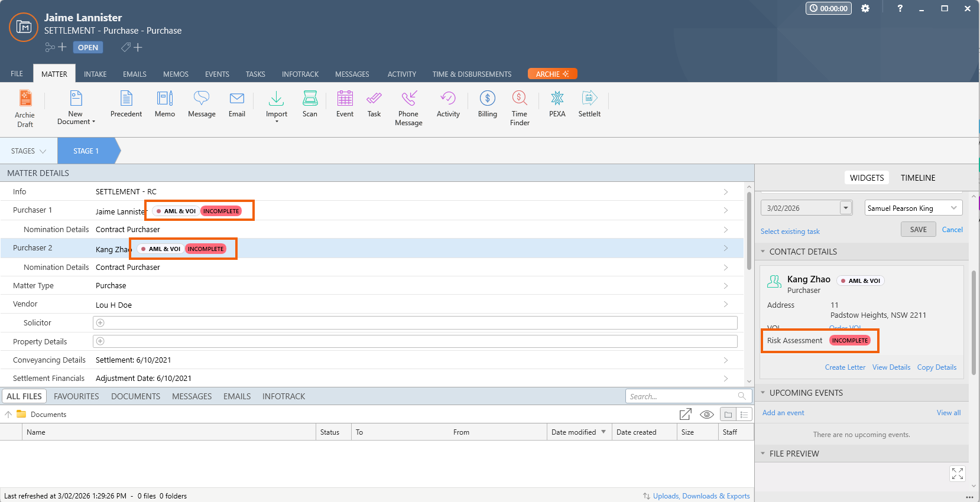Open the Timeline tab
Viewport: 980px width, 502px height.
tap(917, 178)
